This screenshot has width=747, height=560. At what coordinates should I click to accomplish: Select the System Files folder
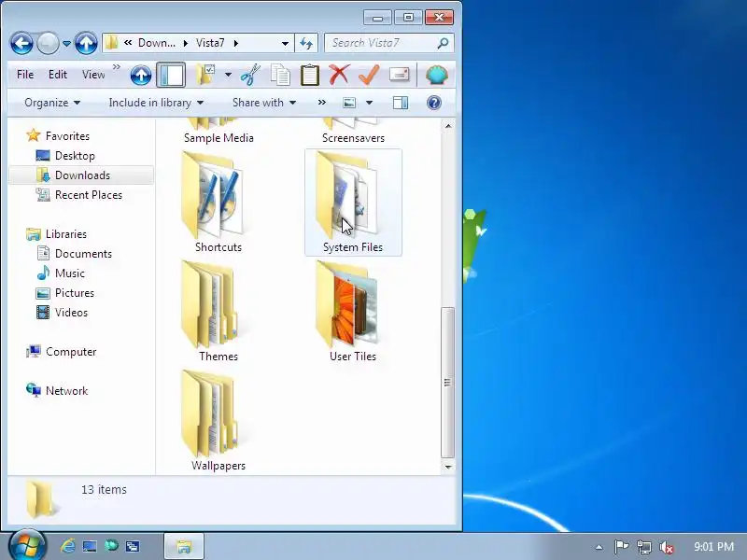click(x=353, y=203)
